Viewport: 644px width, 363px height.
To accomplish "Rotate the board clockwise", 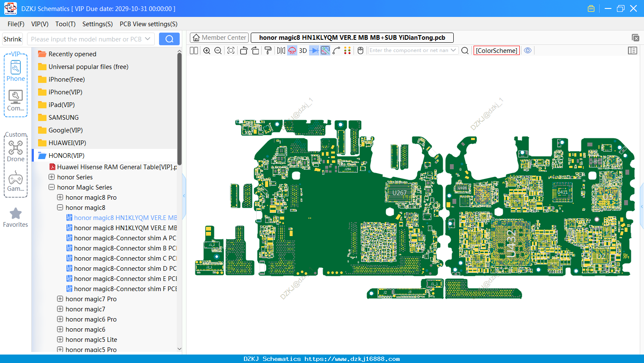I will pos(255,50).
